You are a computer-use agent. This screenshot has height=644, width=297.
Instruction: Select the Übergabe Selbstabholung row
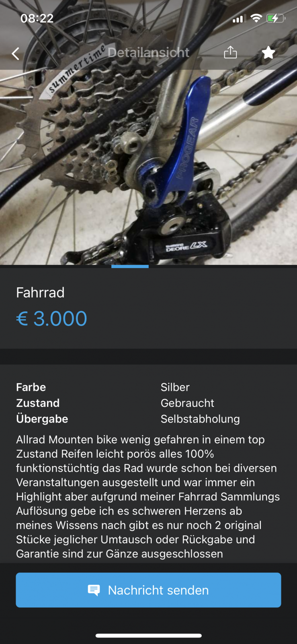(x=148, y=419)
